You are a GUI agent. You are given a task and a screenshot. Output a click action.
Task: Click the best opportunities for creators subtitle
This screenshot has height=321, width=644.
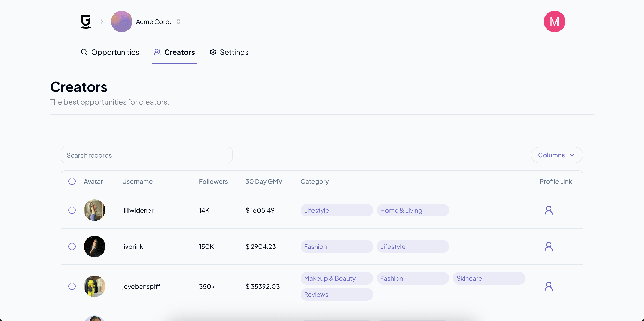click(x=110, y=102)
